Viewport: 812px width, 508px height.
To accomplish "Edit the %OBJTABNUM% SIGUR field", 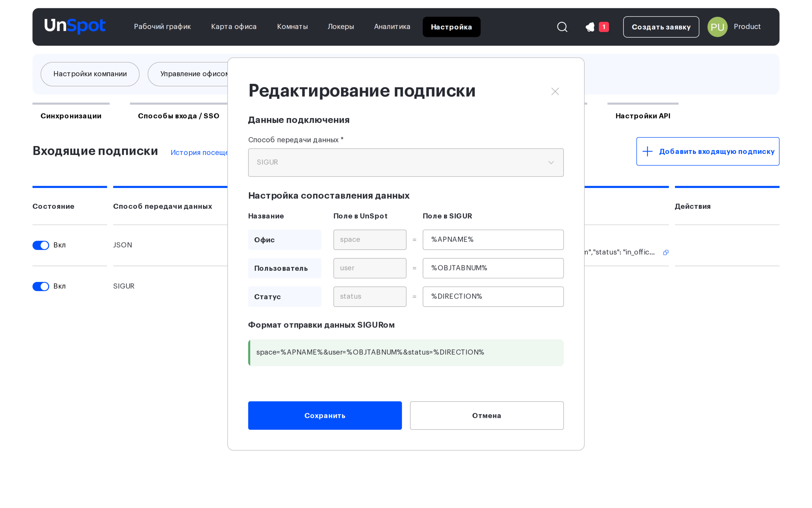I will point(493,268).
